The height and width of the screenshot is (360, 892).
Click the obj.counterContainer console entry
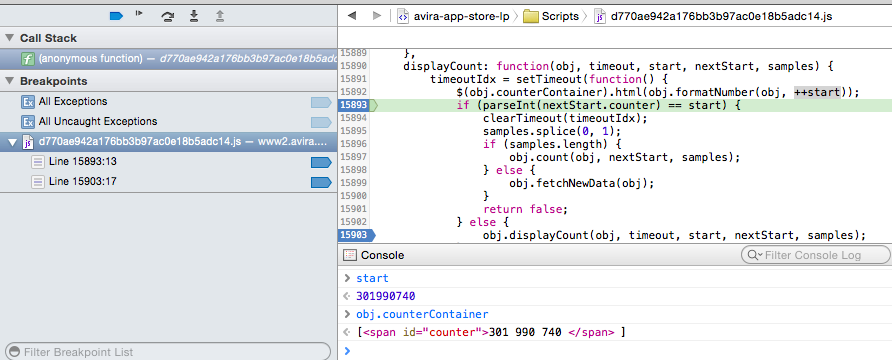tap(422, 315)
